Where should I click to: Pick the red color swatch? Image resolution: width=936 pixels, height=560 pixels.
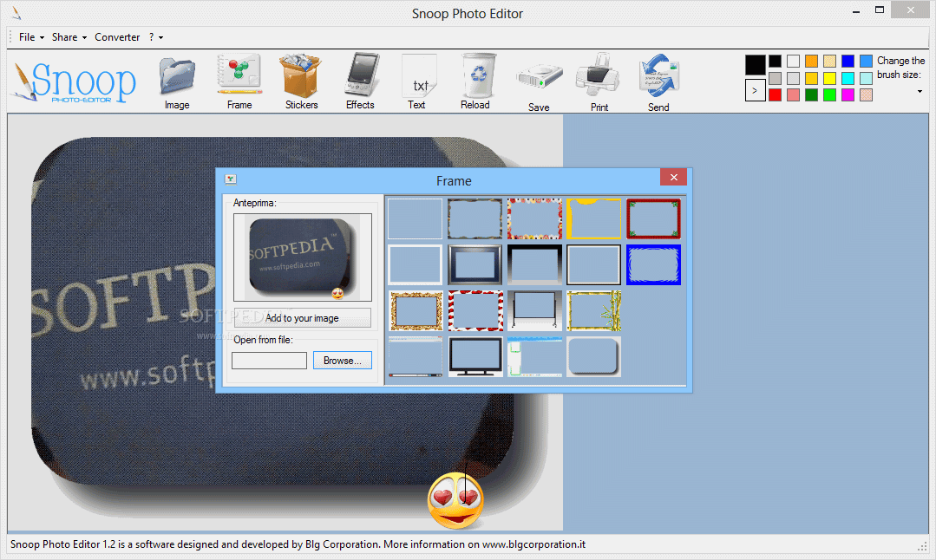click(775, 94)
